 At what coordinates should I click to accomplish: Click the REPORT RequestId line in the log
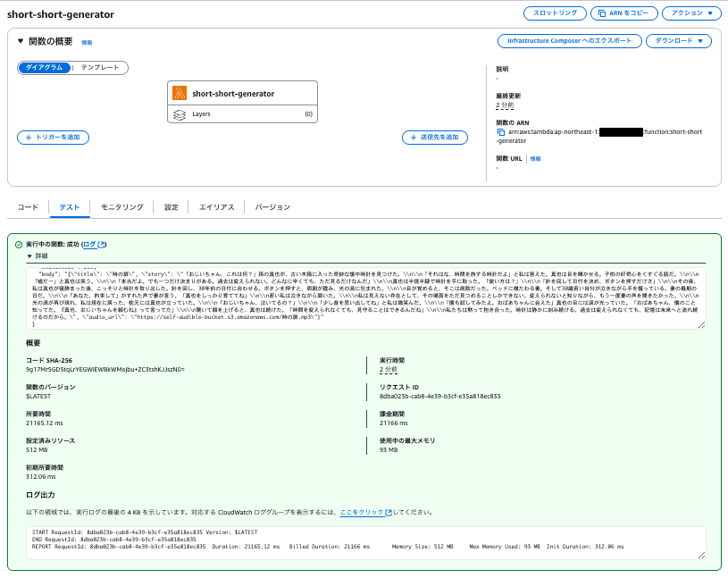[x=328, y=547]
